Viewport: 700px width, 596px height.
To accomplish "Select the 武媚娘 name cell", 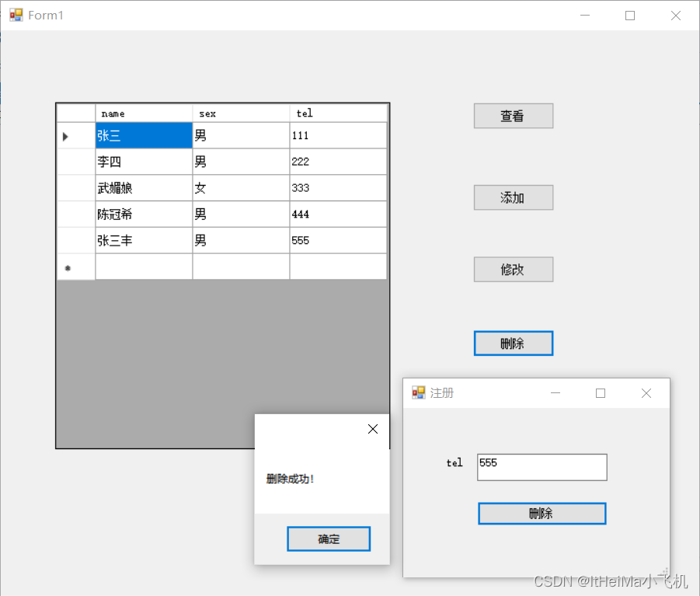I will (144, 188).
